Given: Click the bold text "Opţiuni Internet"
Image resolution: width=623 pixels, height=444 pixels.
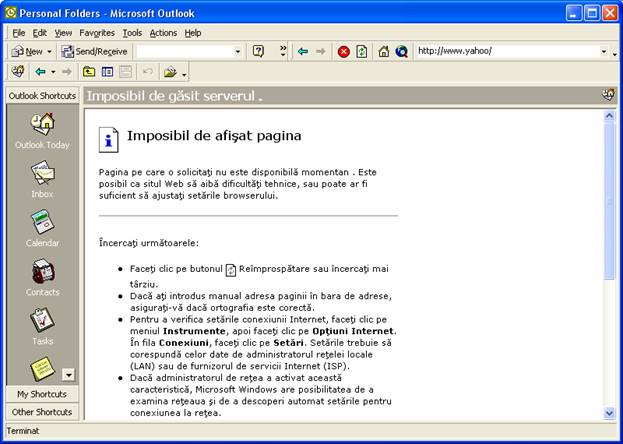Looking at the screenshot, I should point(354,331).
